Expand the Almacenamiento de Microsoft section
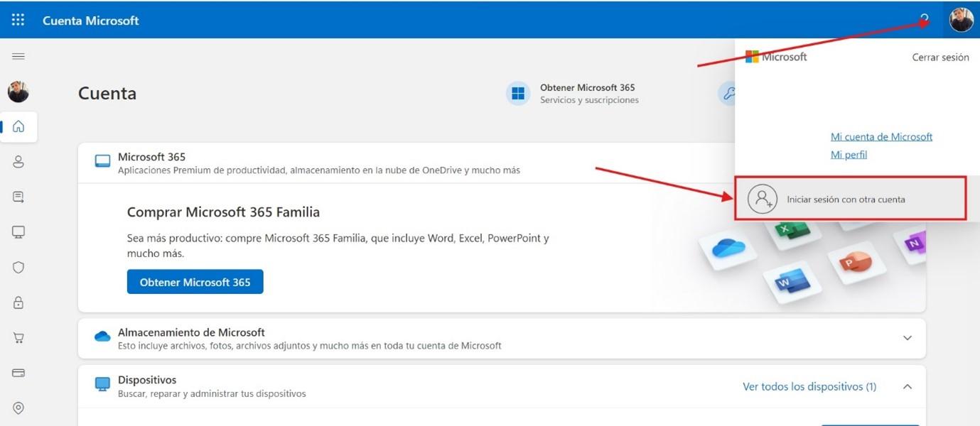980x426 pixels. click(x=908, y=338)
